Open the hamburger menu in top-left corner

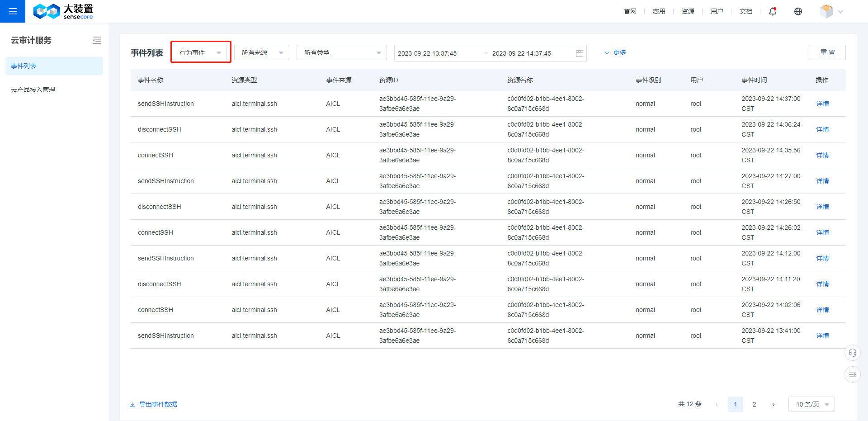(13, 11)
